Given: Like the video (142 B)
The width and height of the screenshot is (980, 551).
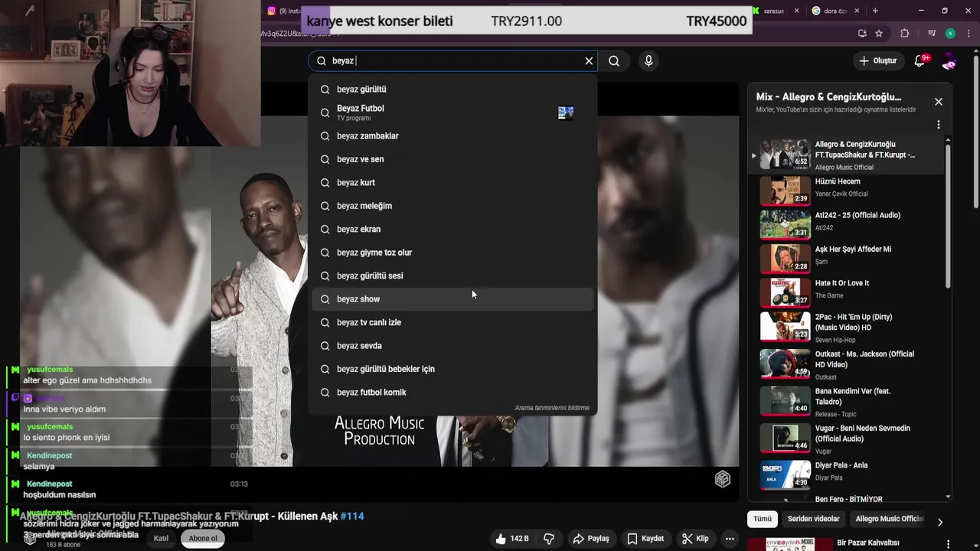Looking at the screenshot, I should tap(512, 539).
